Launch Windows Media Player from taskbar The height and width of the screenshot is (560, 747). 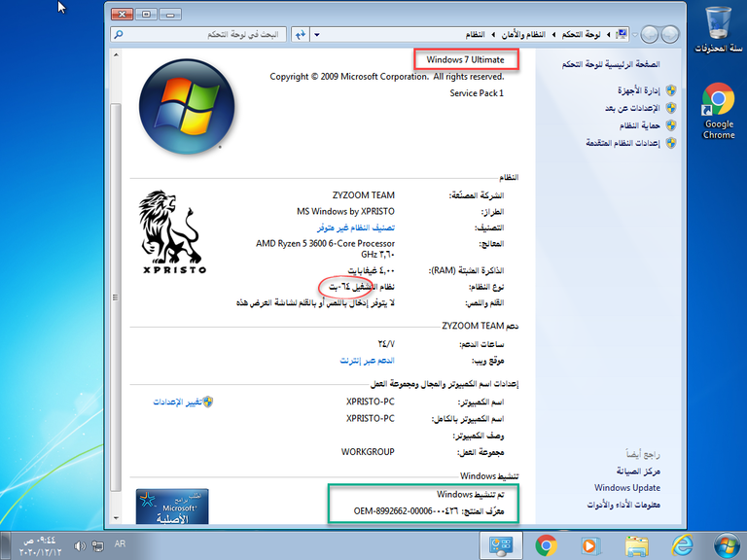click(x=590, y=545)
